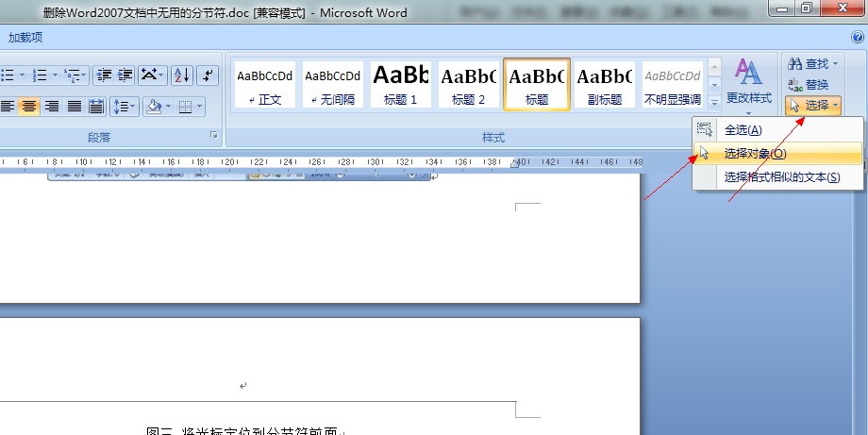
Task: Justify the paragraph text
Action: point(75,107)
